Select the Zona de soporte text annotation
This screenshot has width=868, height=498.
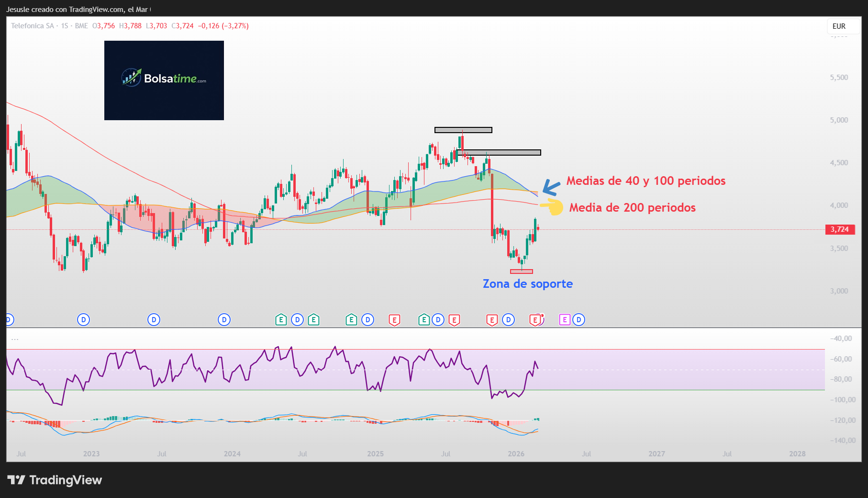click(527, 283)
